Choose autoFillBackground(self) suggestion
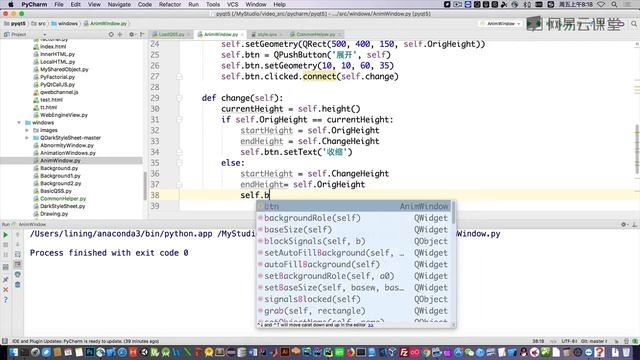This screenshot has width=640, height=360. [354, 264]
